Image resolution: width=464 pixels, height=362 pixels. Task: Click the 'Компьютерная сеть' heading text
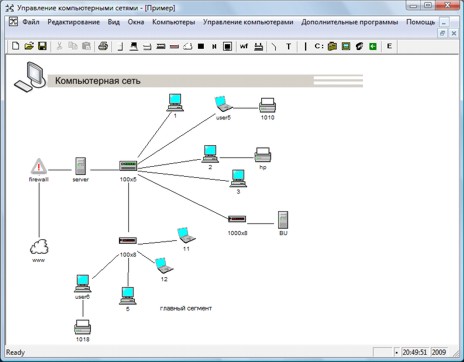click(98, 81)
